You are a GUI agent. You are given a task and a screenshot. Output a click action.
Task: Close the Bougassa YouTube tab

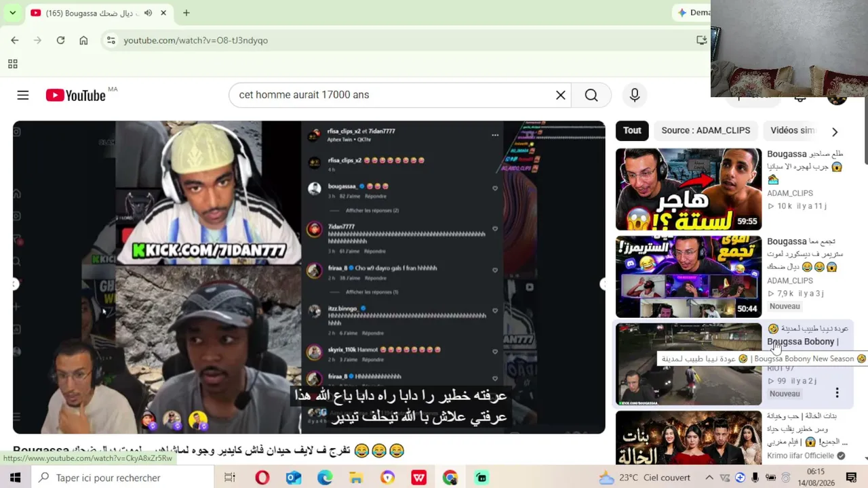[163, 13]
